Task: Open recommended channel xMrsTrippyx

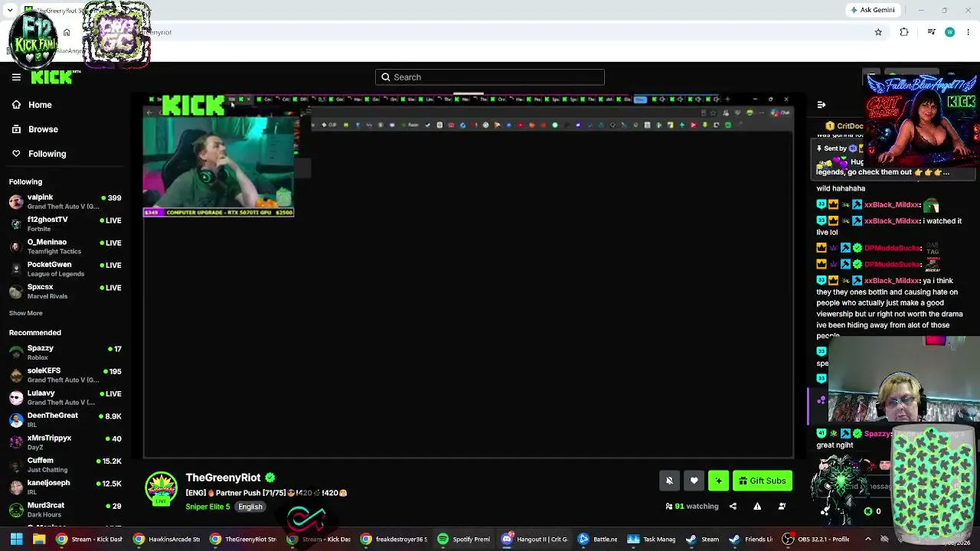Action: (65, 442)
